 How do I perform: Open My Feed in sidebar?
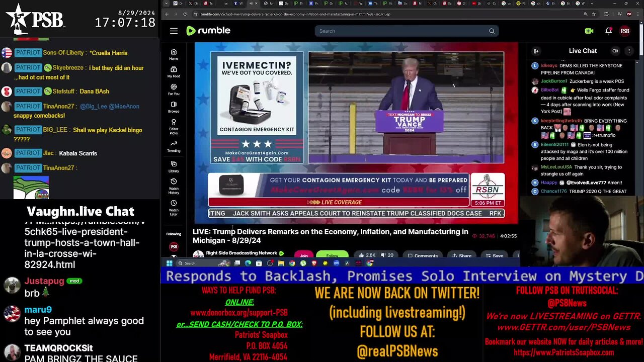point(174,72)
